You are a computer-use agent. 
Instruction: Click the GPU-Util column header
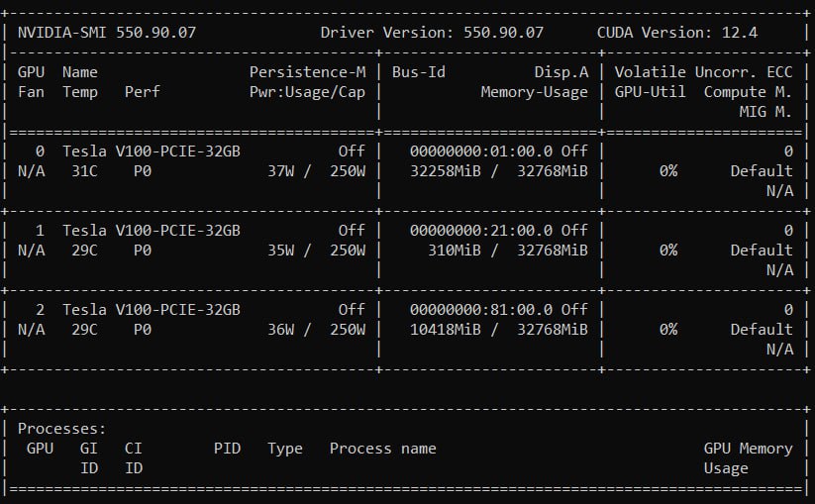tap(646, 92)
